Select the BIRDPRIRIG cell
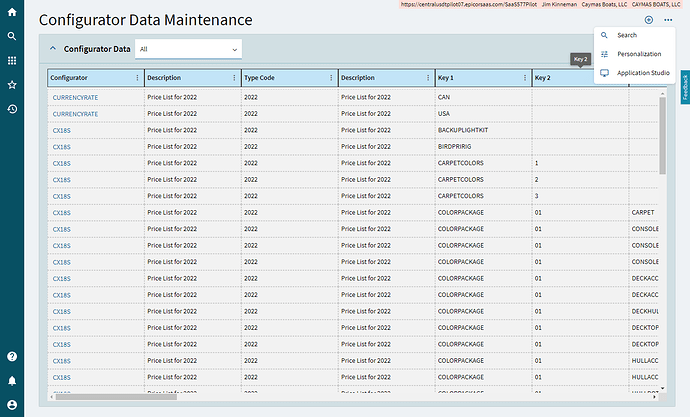 [483, 146]
